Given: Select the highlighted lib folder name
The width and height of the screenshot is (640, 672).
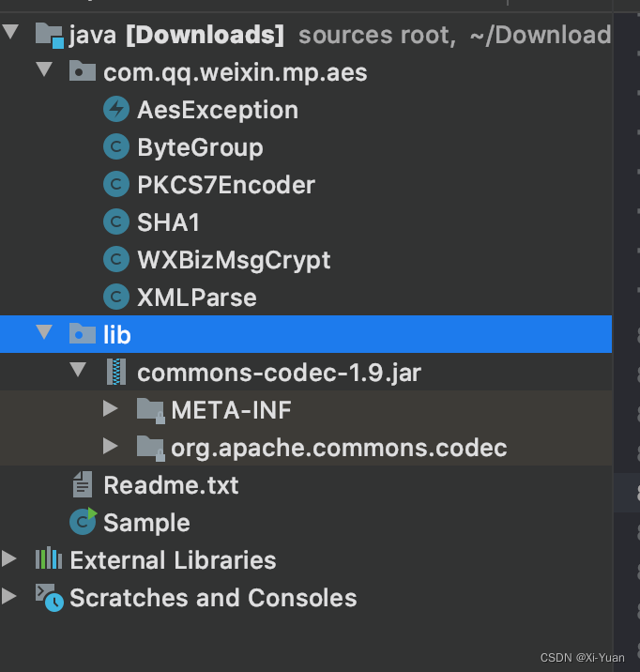Looking at the screenshot, I should 117,335.
